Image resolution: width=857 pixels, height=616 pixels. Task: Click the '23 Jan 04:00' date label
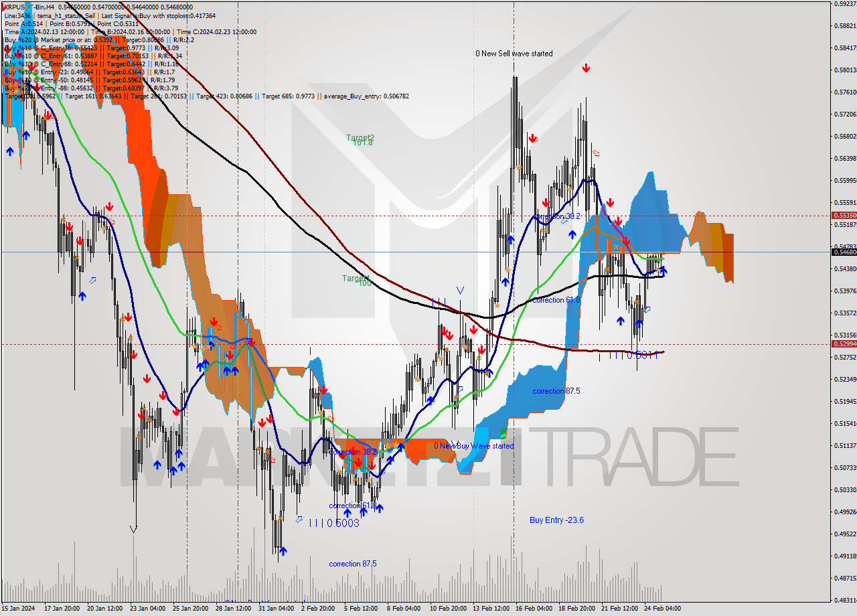pyautogui.click(x=147, y=609)
